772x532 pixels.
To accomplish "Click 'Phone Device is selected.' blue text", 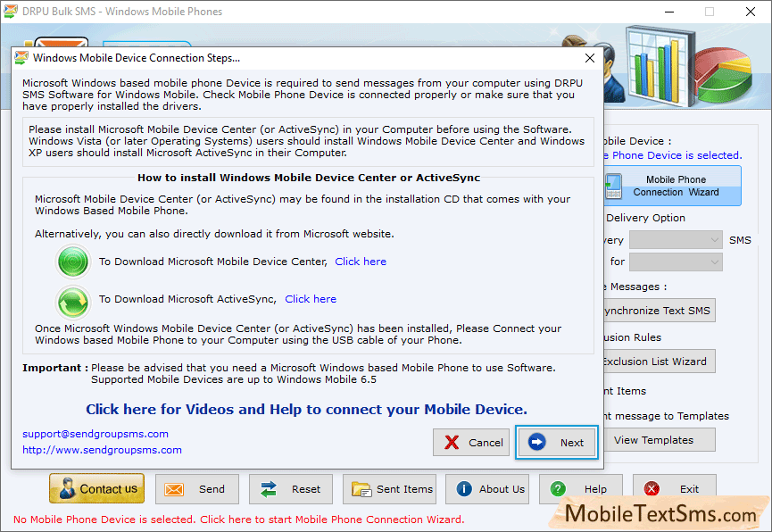I will click(x=677, y=155).
